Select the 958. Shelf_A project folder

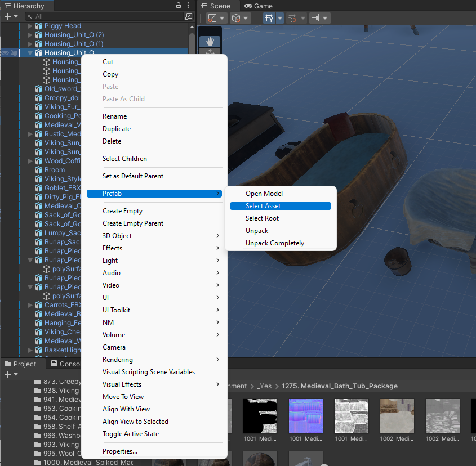pyautogui.click(x=57, y=427)
